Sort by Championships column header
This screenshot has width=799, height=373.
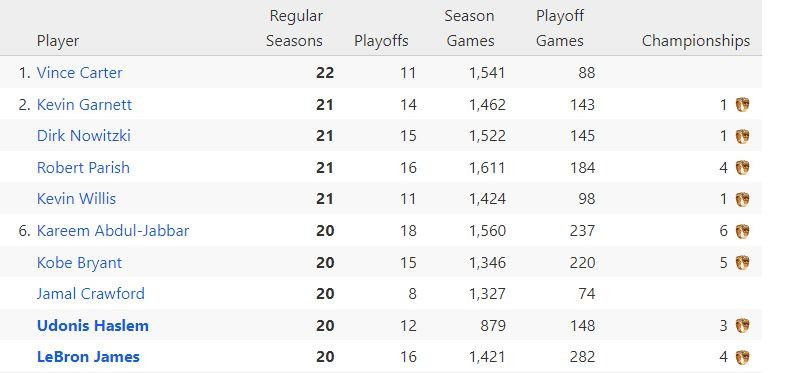point(696,41)
